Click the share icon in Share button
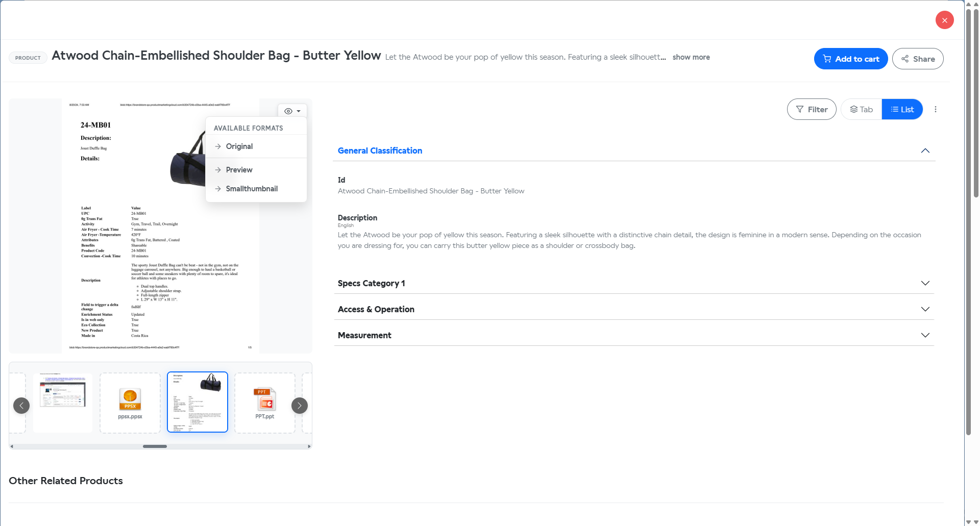 pos(905,59)
